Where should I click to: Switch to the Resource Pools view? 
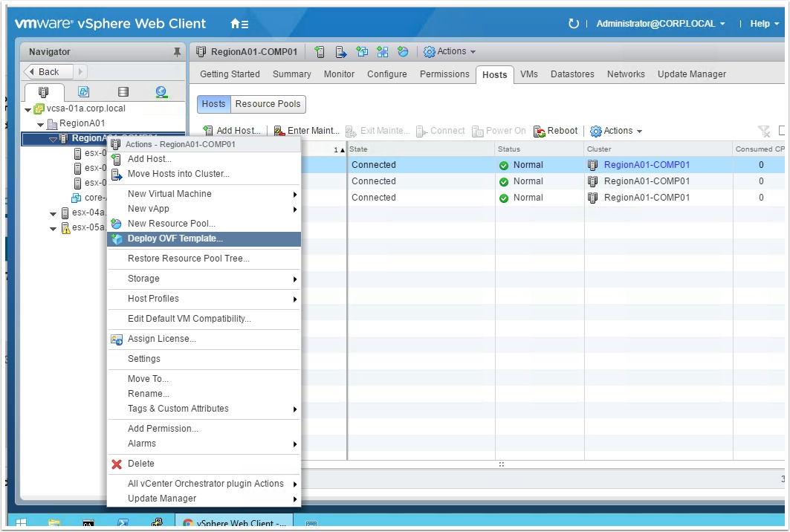[x=268, y=104]
